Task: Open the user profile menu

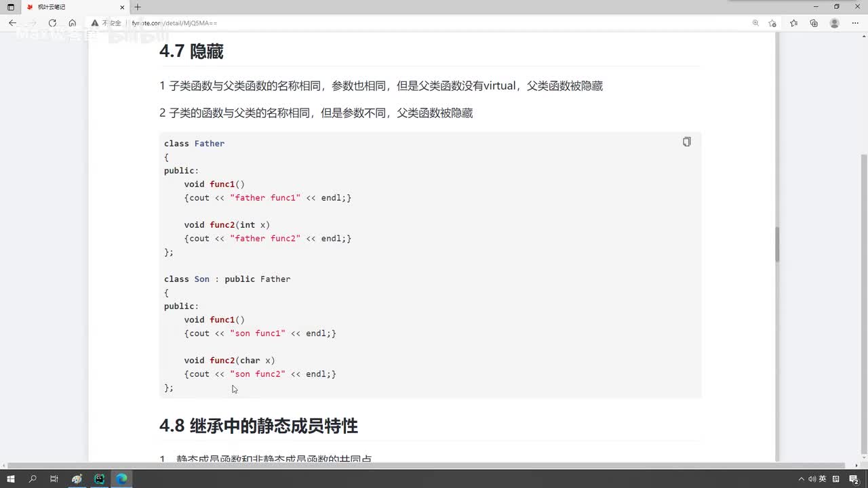Action: [x=835, y=23]
